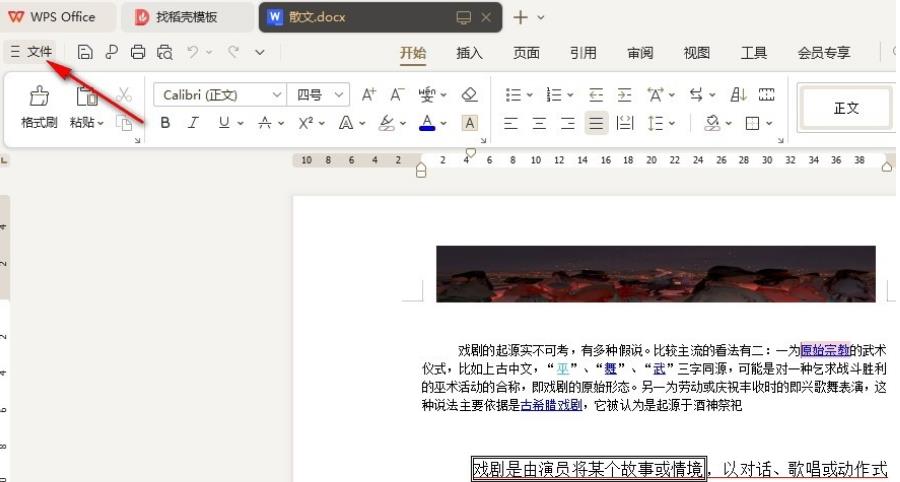This screenshot has width=900, height=482.
Task: Align text left
Action: pos(511,123)
